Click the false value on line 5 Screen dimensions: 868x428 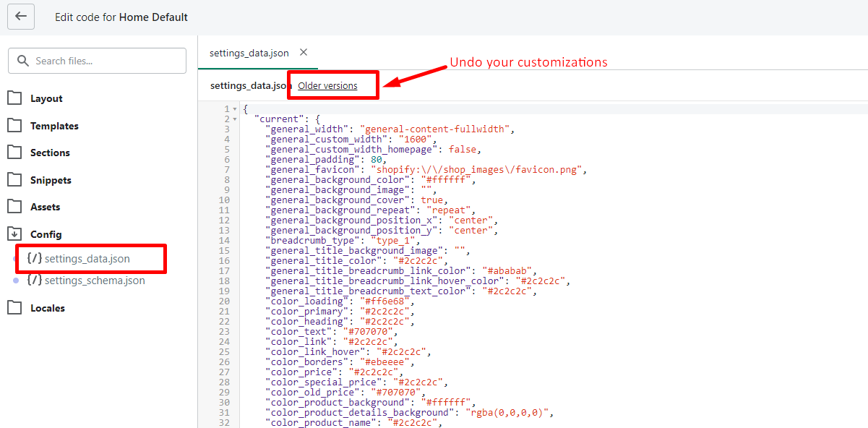coord(463,150)
